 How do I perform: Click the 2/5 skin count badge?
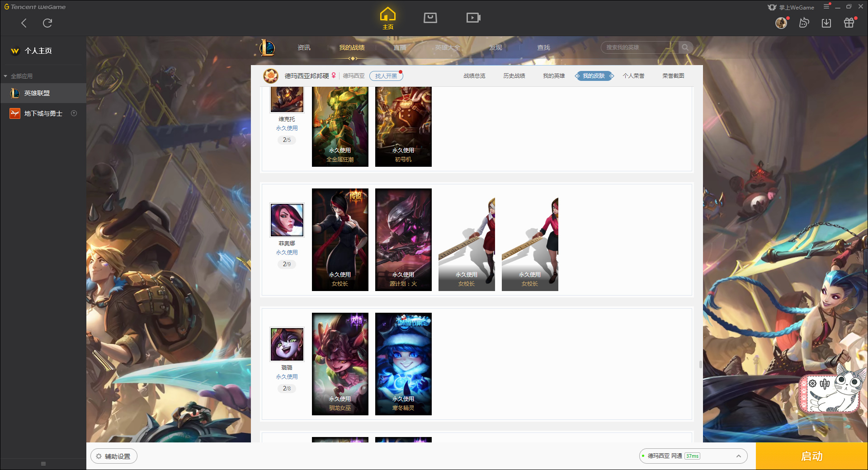point(287,140)
